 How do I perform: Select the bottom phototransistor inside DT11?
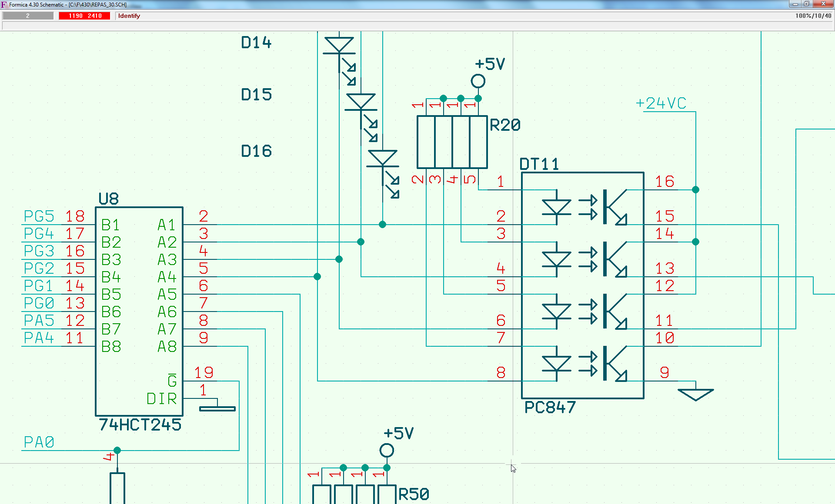(x=615, y=364)
